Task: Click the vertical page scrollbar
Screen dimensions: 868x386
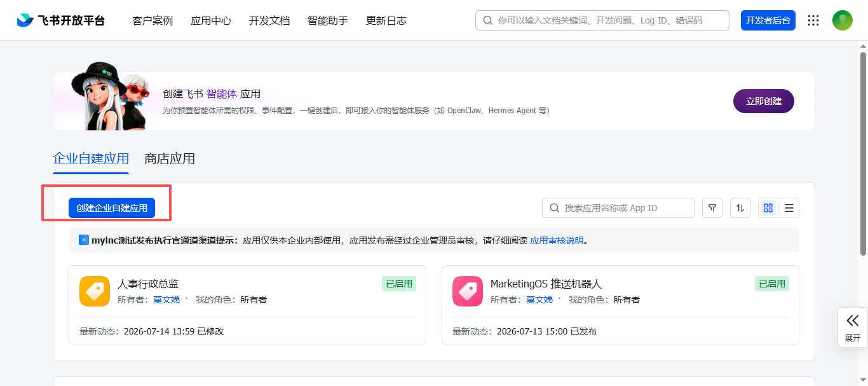Action: click(864, 153)
